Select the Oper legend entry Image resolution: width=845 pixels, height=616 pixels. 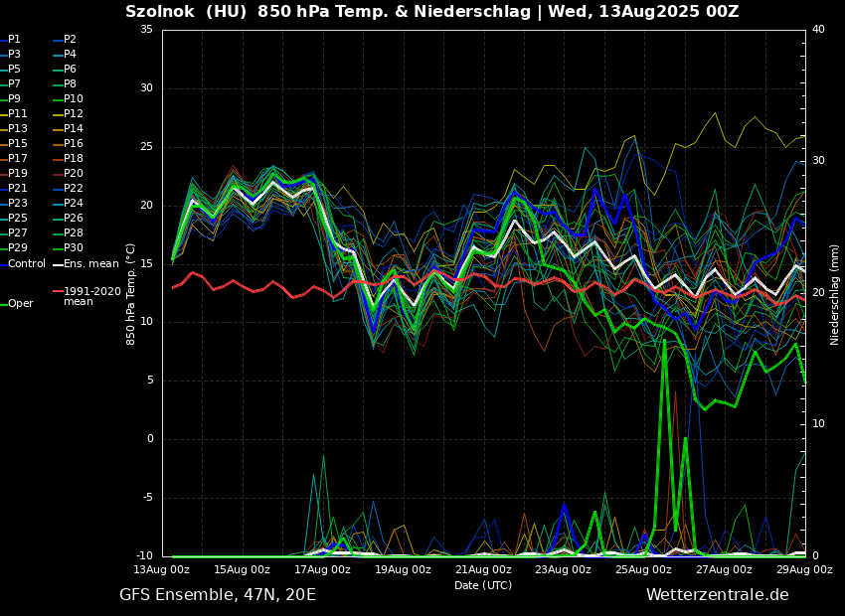(20, 304)
